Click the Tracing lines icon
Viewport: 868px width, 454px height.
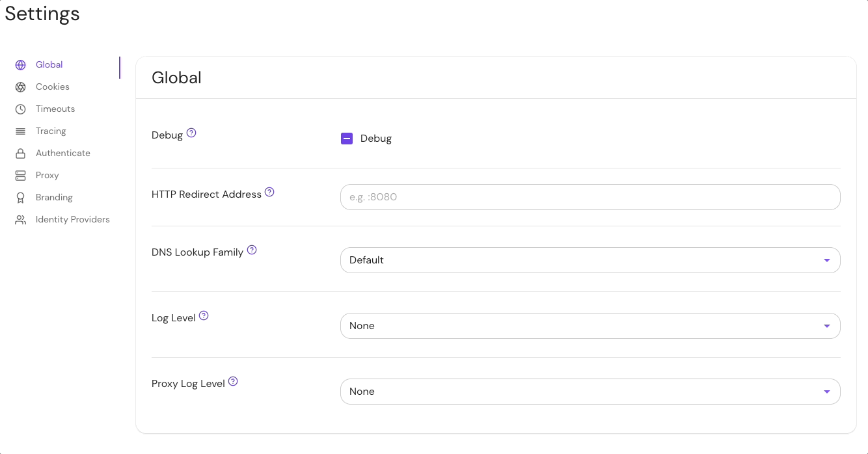(21, 131)
